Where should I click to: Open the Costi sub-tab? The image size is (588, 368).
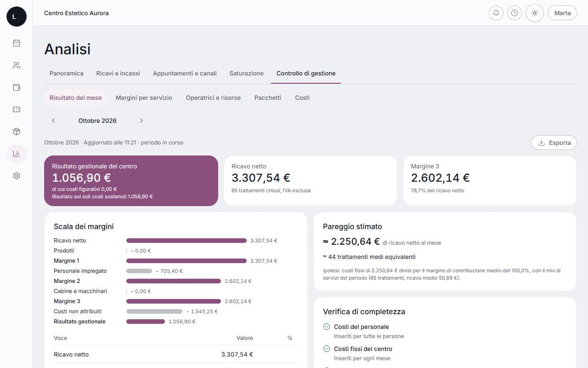click(x=302, y=98)
